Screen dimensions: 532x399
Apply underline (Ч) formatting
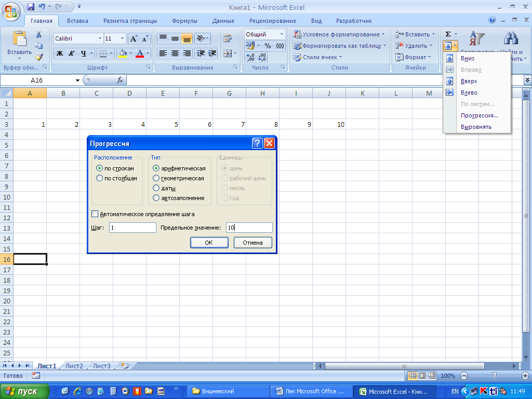pos(83,54)
